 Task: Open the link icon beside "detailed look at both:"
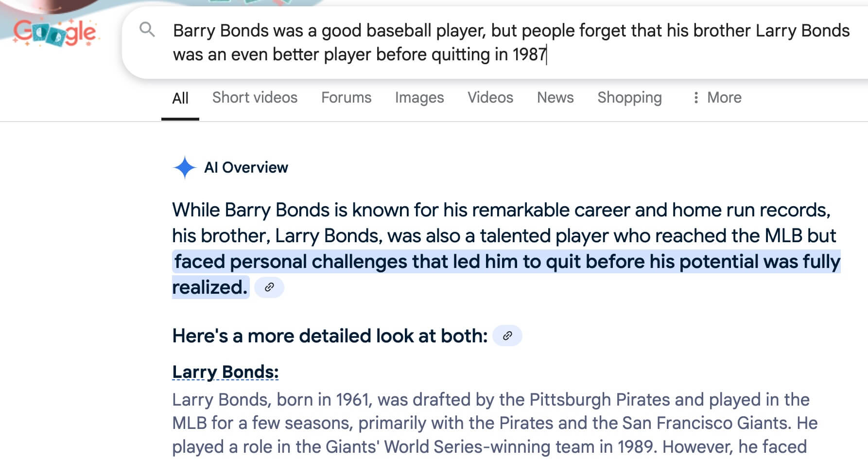(x=507, y=336)
